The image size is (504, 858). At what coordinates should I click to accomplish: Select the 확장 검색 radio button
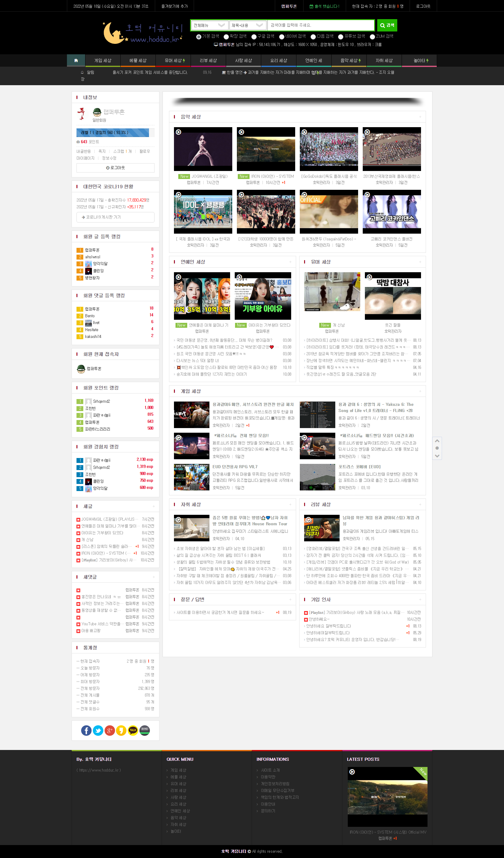(x=226, y=37)
